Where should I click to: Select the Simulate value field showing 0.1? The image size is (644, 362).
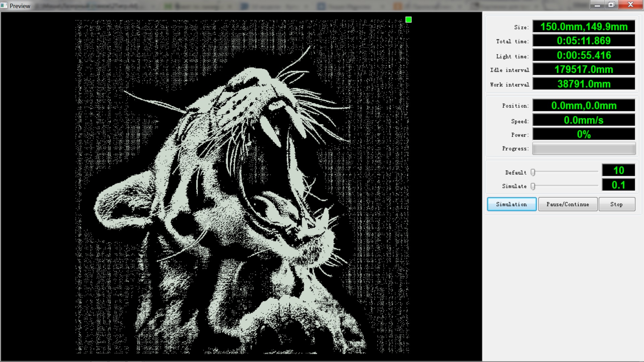tap(619, 185)
